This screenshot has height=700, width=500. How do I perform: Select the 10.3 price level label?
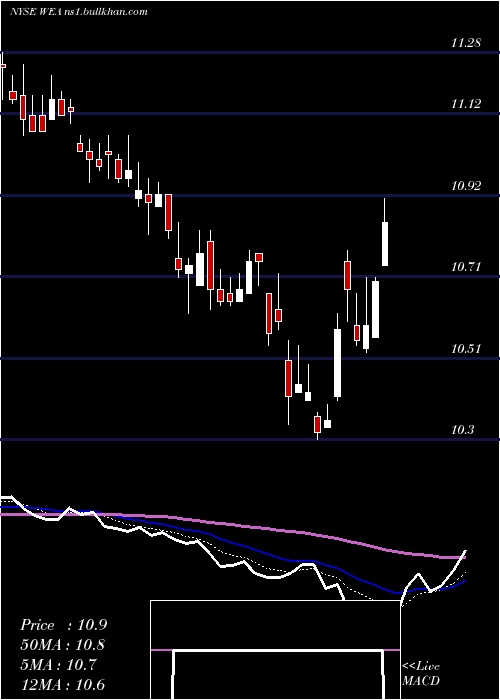click(x=463, y=430)
